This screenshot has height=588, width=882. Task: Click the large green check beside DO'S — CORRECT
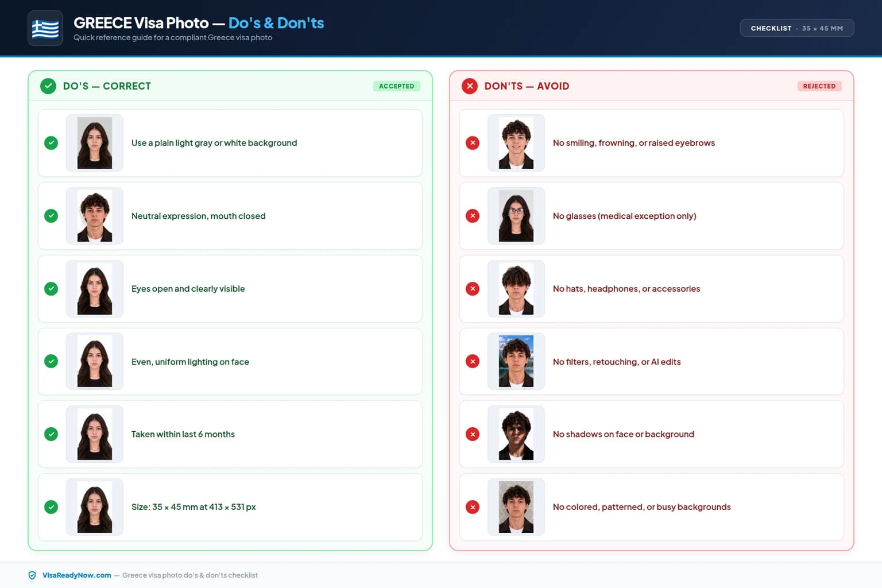click(48, 86)
